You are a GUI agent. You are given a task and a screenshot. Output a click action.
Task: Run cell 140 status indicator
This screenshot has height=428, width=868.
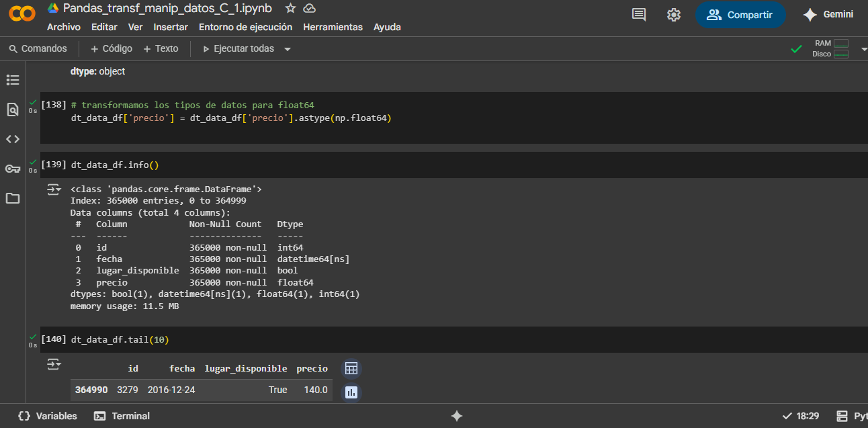pos(32,339)
